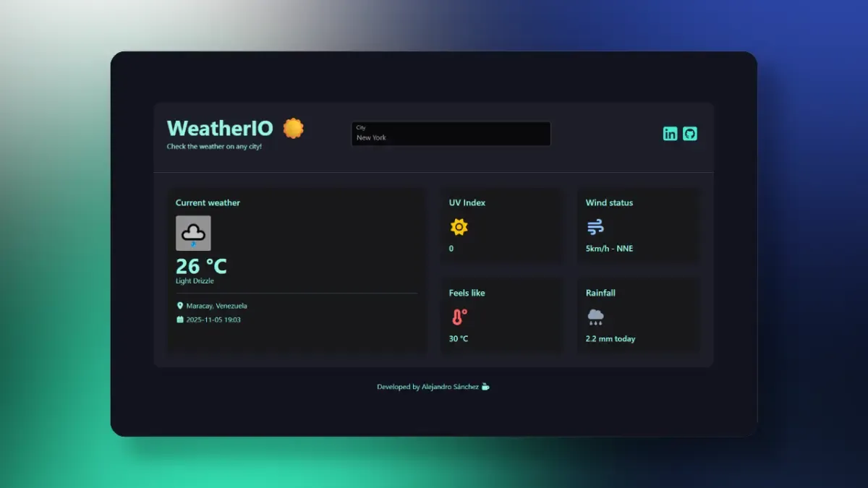The width and height of the screenshot is (868, 488).
Task: Open the LinkedIn profile icon
Action: pos(671,133)
